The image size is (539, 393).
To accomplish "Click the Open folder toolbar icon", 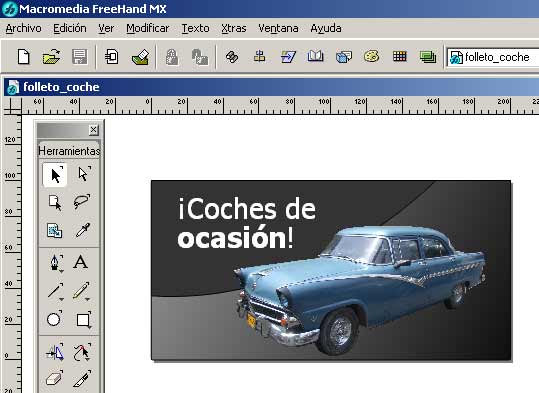I will coord(52,57).
